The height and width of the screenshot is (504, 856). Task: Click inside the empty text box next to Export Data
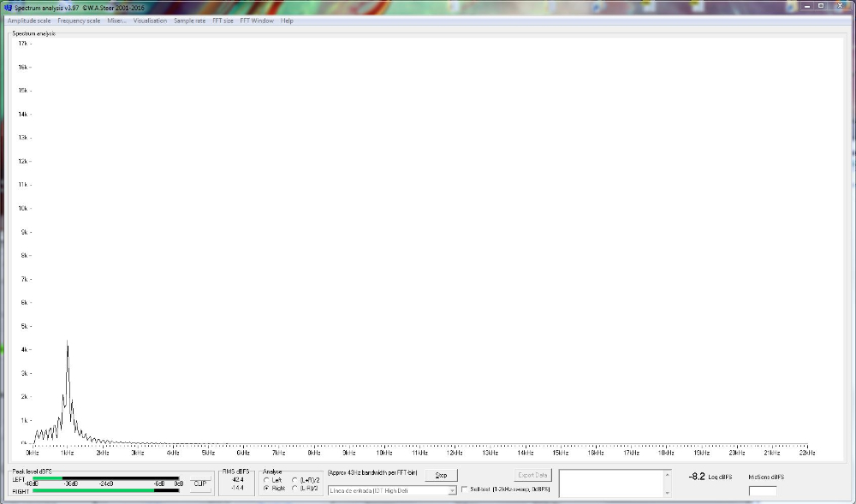[x=611, y=483]
